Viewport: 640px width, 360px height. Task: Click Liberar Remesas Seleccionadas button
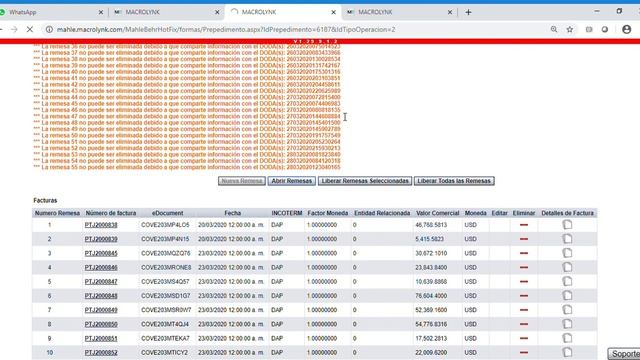click(365, 181)
